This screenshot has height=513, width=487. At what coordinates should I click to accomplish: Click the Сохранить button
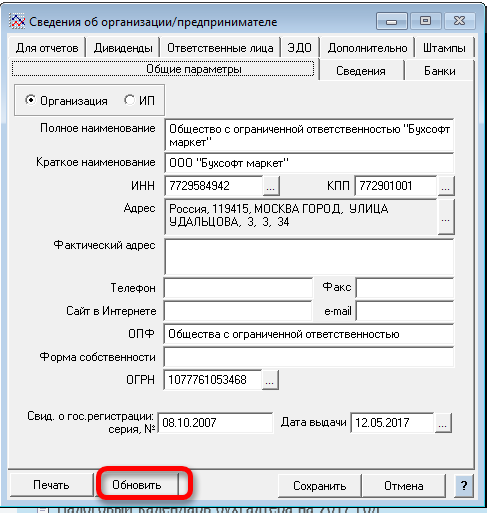[320, 486]
